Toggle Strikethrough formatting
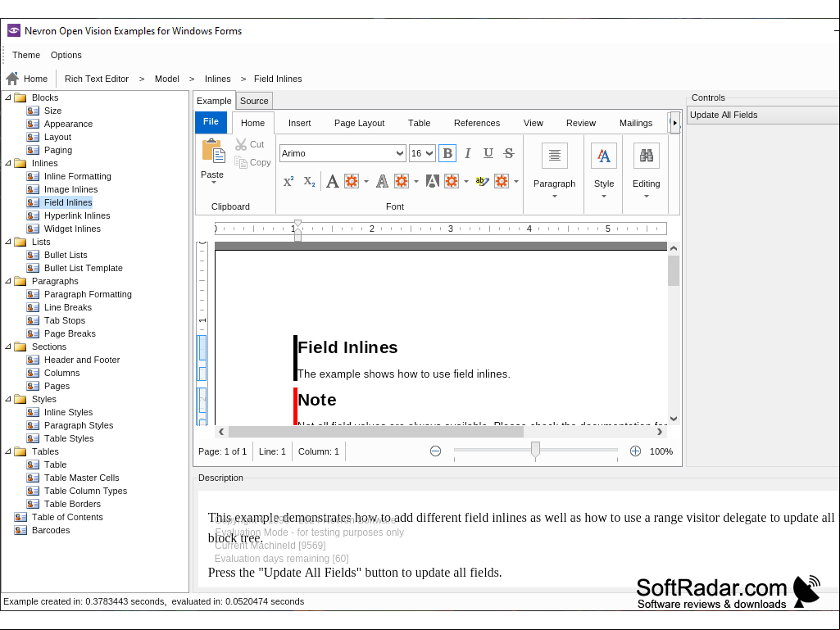The width and height of the screenshot is (840, 630). tap(509, 154)
